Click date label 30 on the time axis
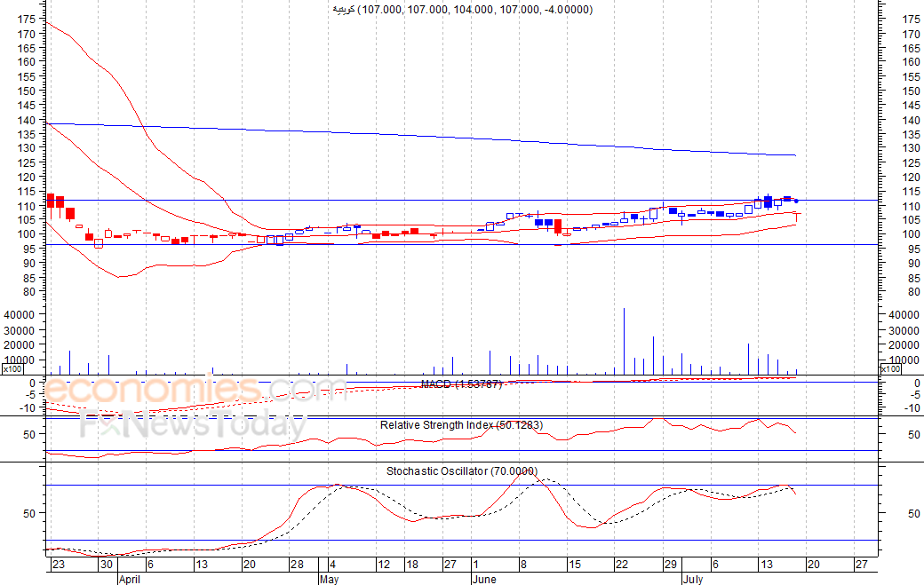 click(106, 565)
